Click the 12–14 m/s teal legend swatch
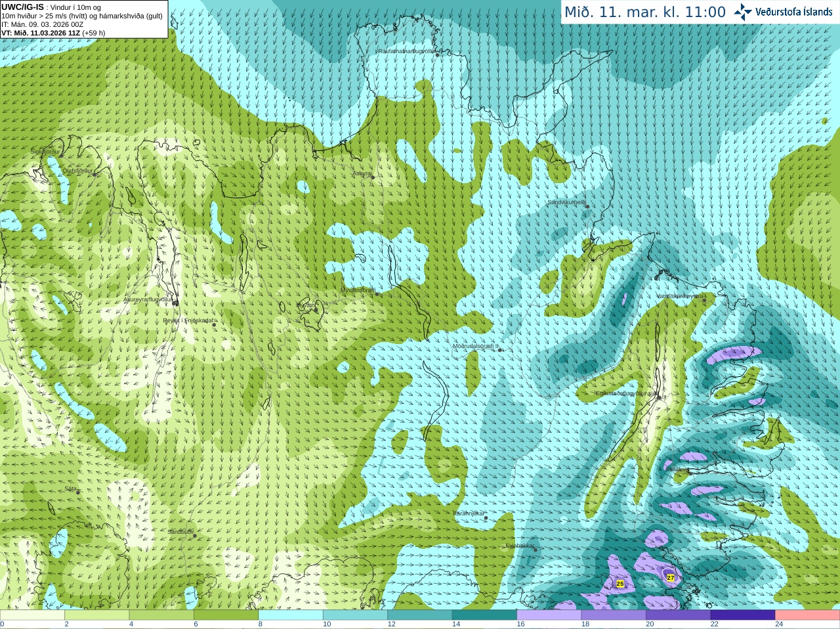Screen dimensions: 840x629 pyautogui.click(x=420, y=615)
